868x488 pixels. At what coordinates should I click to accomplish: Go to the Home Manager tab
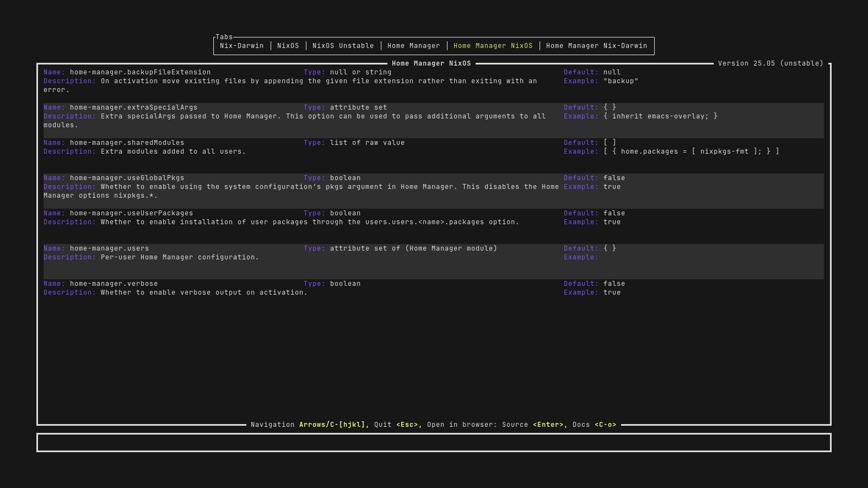tap(413, 46)
